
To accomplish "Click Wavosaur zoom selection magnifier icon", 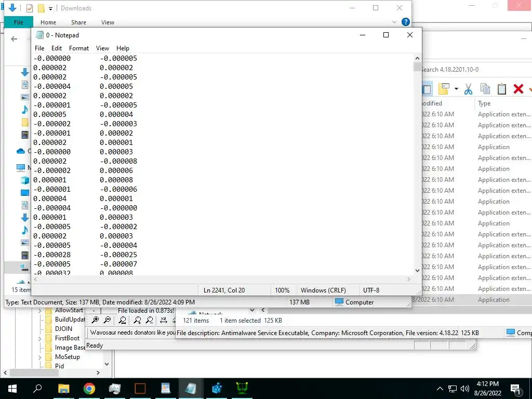I will 123,320.
